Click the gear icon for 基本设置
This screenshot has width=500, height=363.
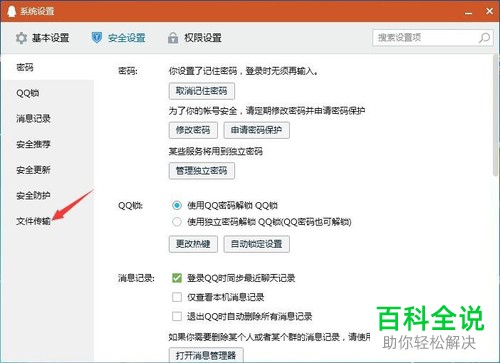click(x=21, y=38)
